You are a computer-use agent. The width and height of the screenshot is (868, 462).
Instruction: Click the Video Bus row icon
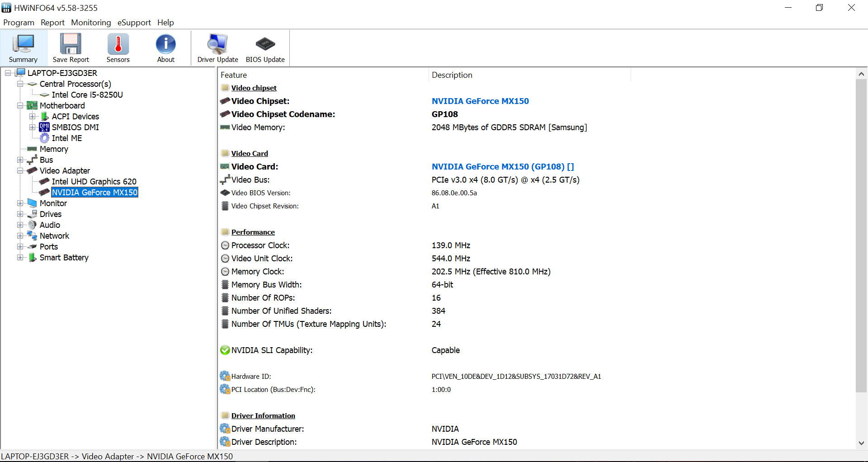225,180
